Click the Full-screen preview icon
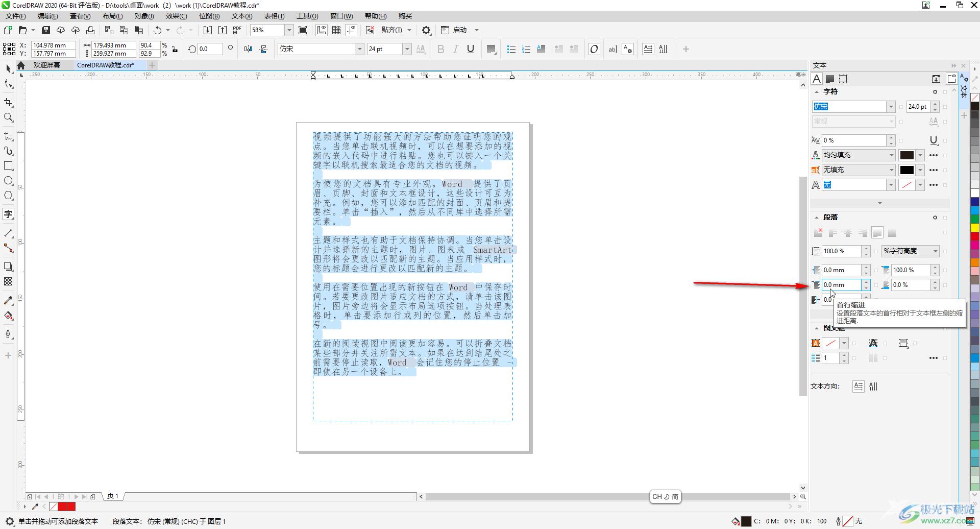 point(303,30)
